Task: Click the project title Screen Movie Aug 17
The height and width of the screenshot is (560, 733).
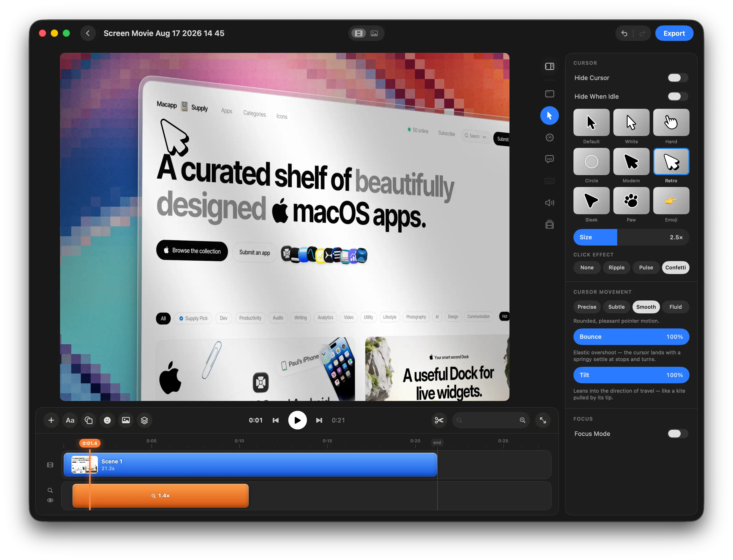Action: pos(164,33)
